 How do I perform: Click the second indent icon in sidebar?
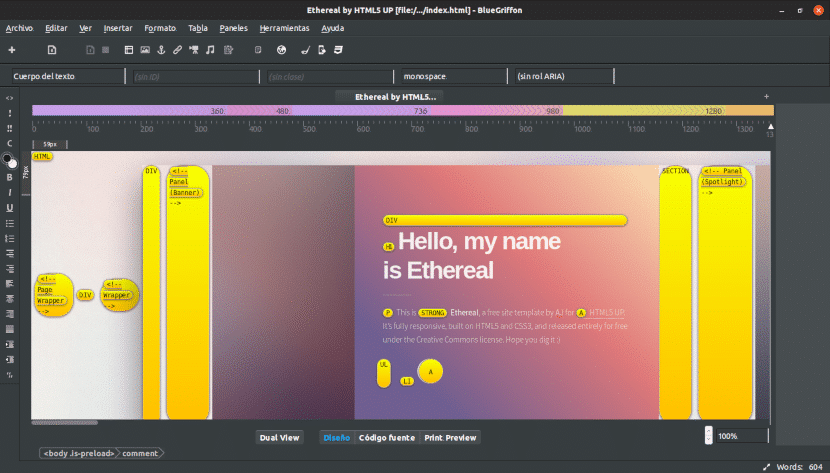pos(10,359)
